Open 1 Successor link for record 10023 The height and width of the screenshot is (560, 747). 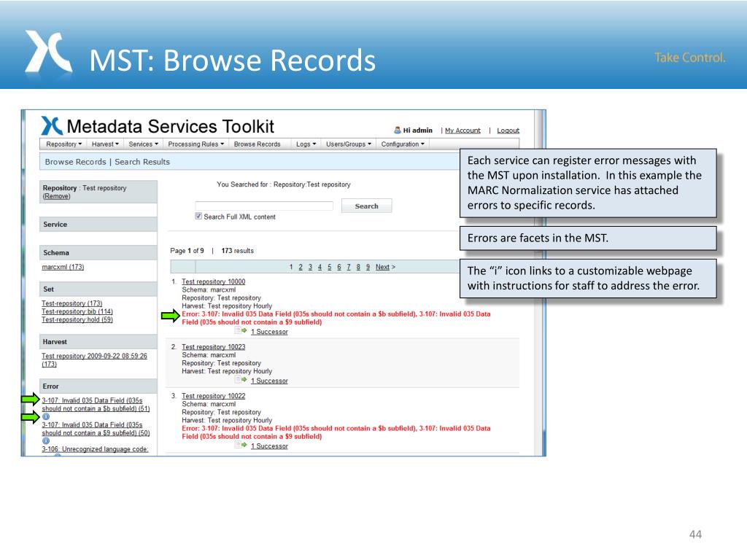pyautogui.click(x=269, y=381)
